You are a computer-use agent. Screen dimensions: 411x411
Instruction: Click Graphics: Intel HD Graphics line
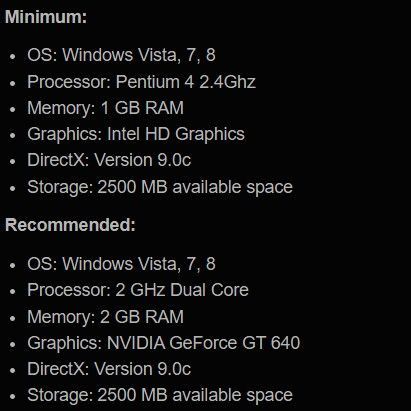136,134
